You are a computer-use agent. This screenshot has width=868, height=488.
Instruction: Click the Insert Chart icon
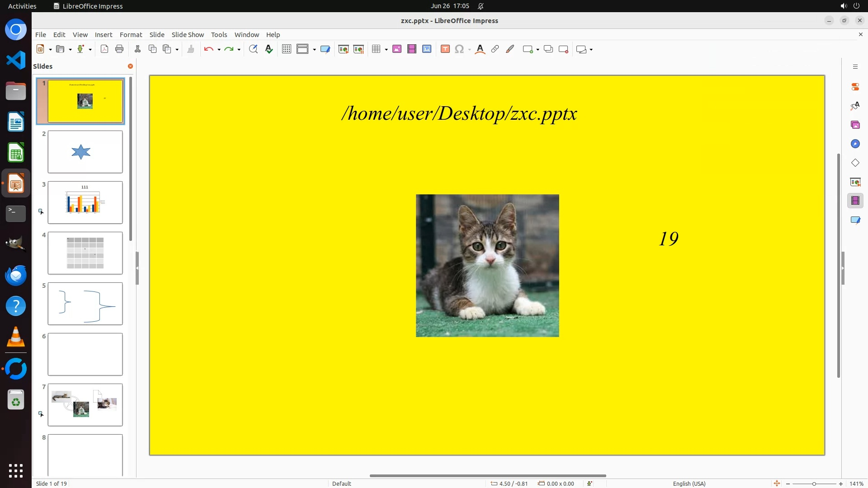click(427, 49)
